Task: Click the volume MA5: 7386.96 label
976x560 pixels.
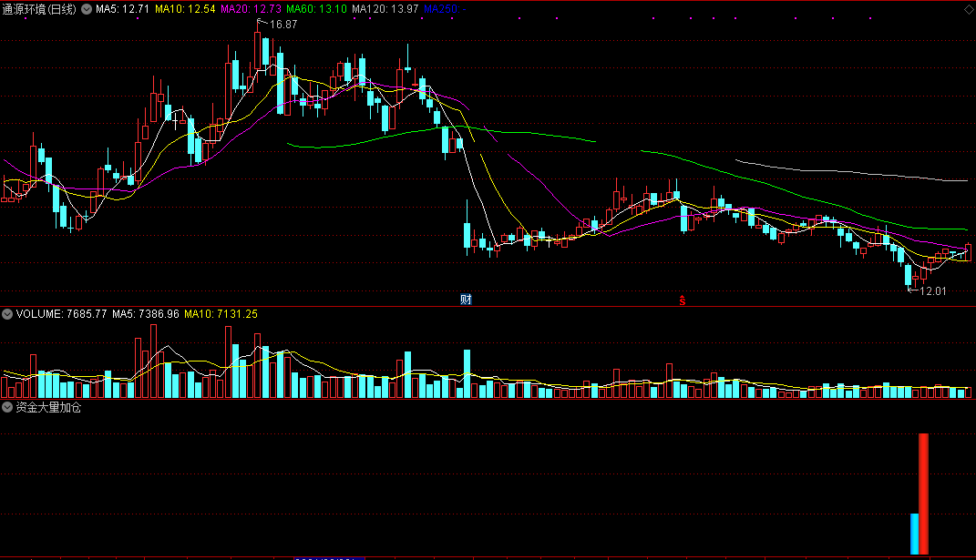Action: coord(146,314)
